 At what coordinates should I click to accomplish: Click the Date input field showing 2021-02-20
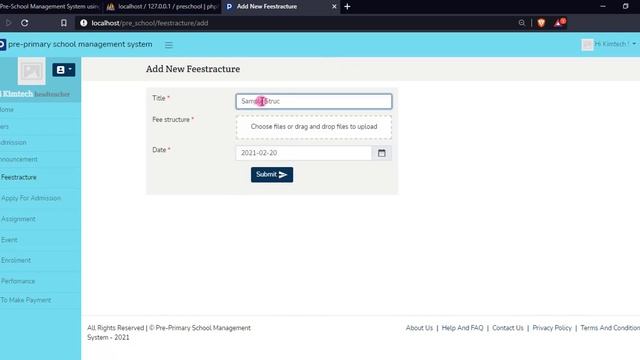click(x=304, y=153)
